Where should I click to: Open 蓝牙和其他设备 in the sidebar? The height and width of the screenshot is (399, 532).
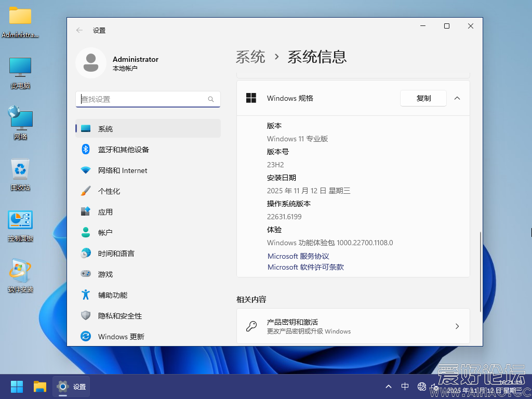pos(148,149)
